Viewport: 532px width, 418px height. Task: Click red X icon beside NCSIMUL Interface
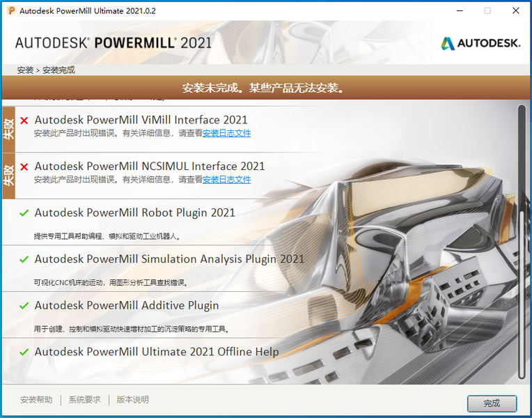coord(24,167)
